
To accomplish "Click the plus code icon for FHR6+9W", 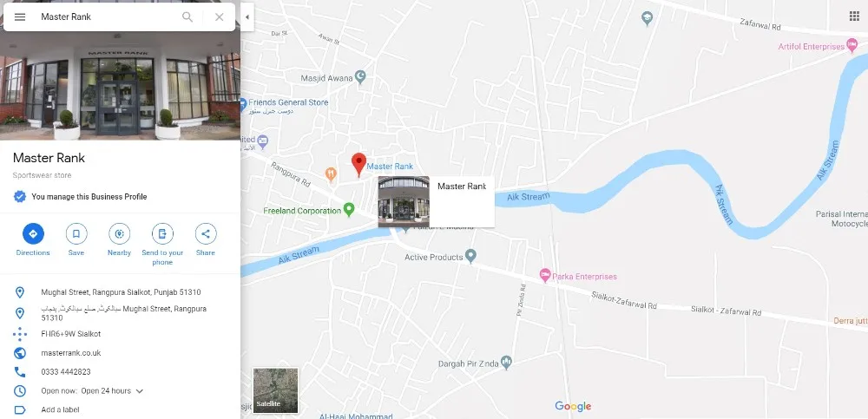I will coord(20,334).
